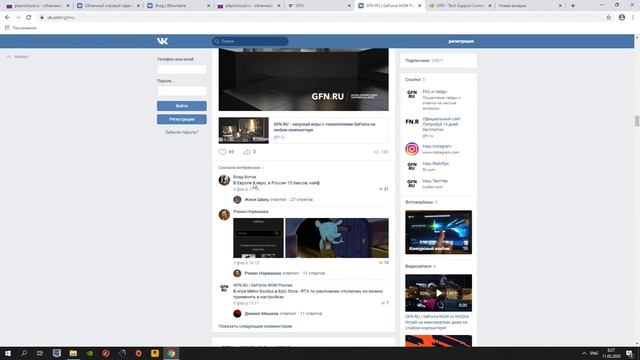The height and width of the screenshot is (360, 640).
Task: Open a new browser tab with plus
Action: [573, 6]
